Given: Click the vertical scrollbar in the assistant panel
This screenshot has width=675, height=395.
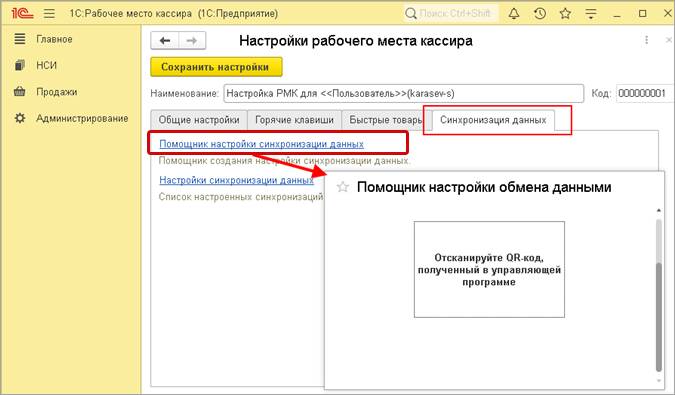Looking at the screenshot, I should pos(659,295).
